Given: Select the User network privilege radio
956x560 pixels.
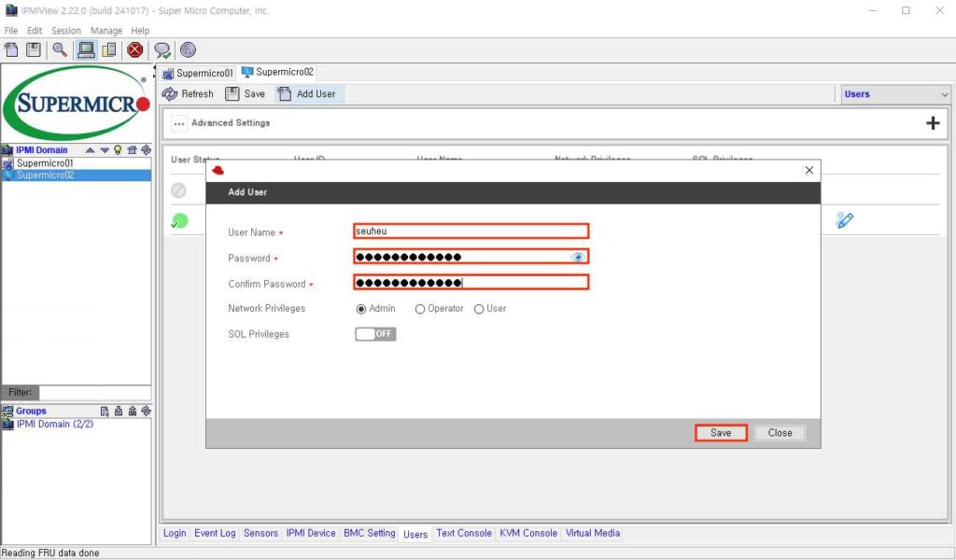Looking at the screenshot, I should [479, 309].
